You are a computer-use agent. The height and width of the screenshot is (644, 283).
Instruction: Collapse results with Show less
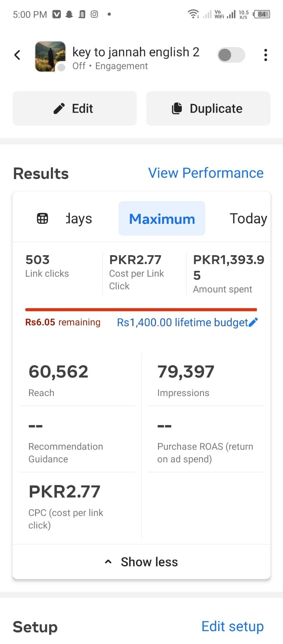point(141,562)
